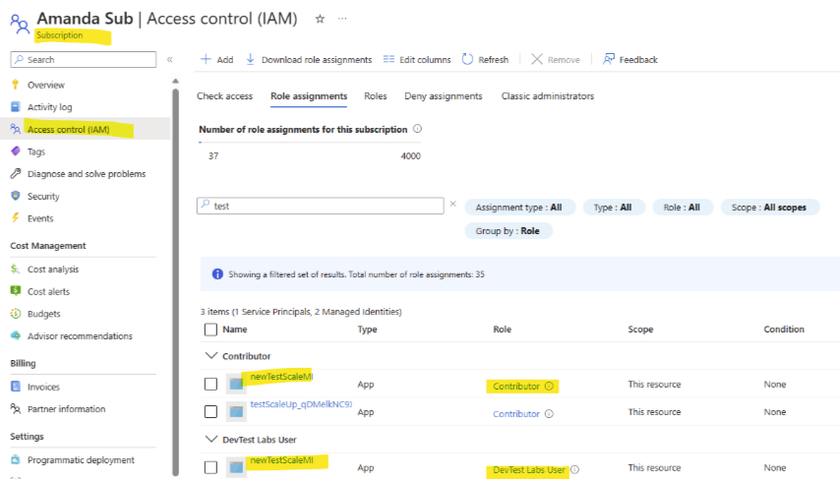Viewport: 840px width, 479px height.
Task: Click the newTestScaleMI app icon under Contributor
Action: click(236, 384)
